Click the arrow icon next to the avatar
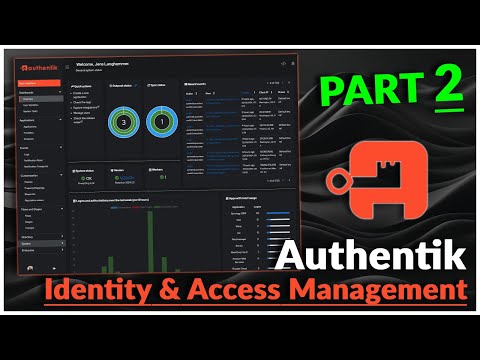The width and height of the screenshot is (480, 360). [54, 268]
